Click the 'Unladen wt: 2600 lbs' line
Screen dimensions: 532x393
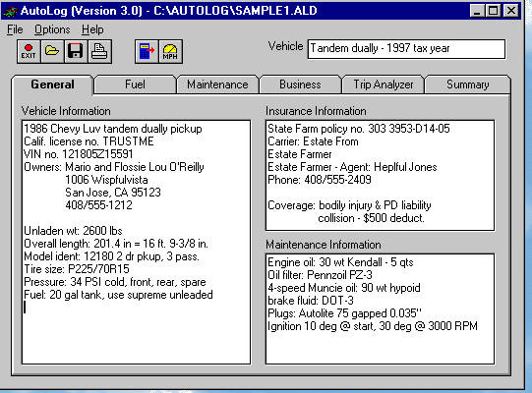pos(73,231)
